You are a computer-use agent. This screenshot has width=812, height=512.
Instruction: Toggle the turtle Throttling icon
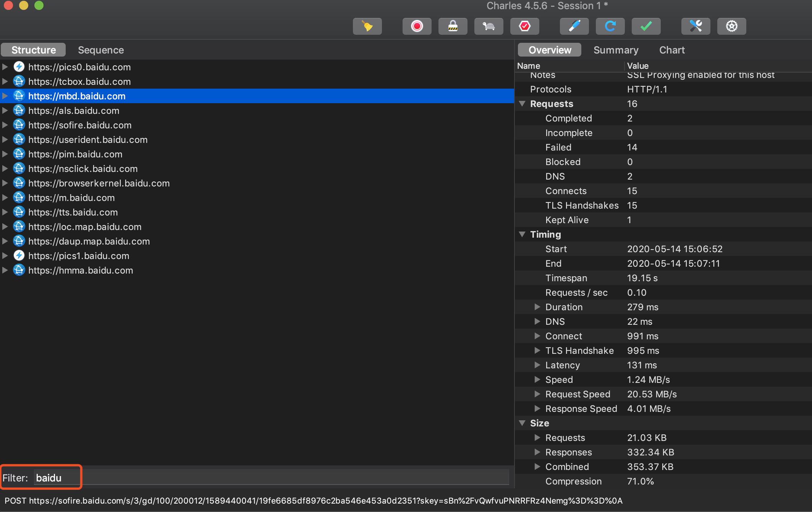[488, 26]
